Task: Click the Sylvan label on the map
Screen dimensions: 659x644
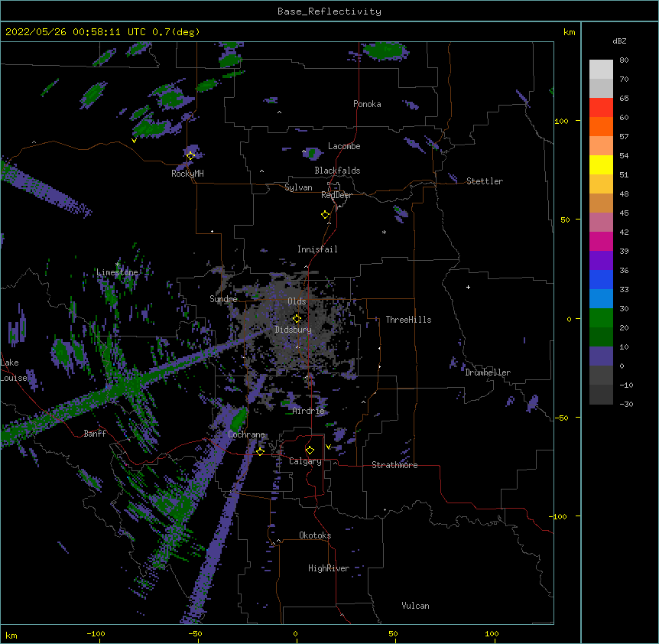Action: coord(298,187)
